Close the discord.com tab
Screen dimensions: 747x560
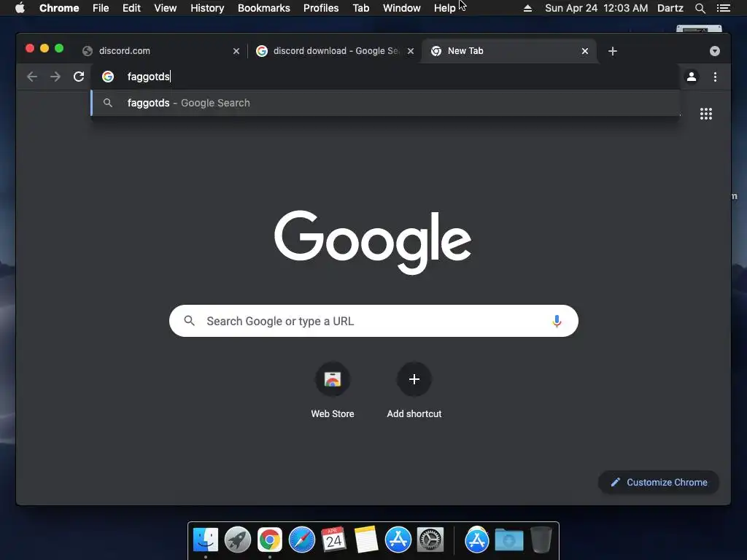236,51
